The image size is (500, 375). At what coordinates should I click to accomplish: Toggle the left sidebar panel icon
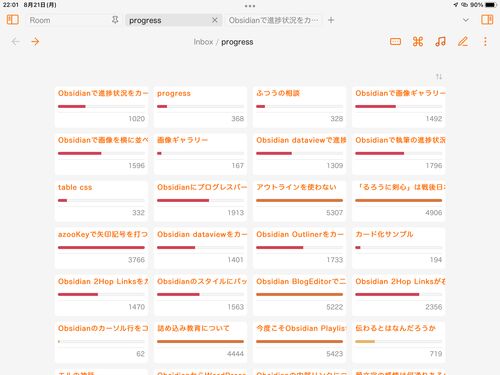point(13,20)
